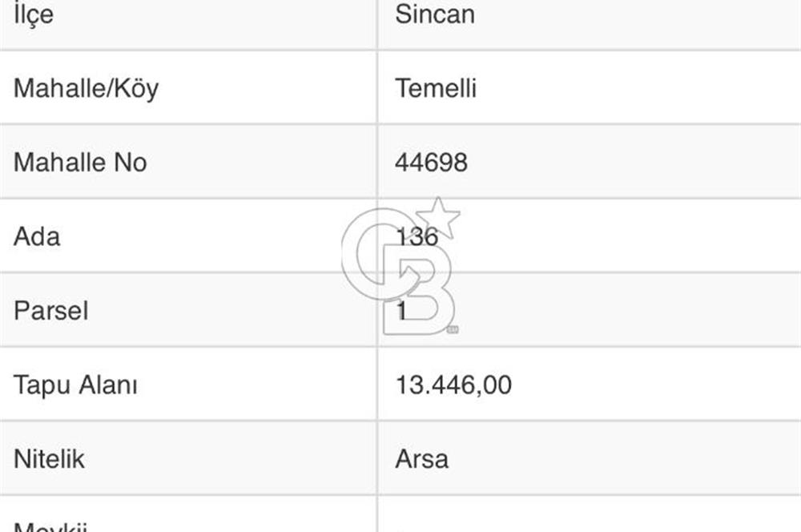Select the Temelli value
The height and width of the screenshot is (532, 801).
pos(436,88)
